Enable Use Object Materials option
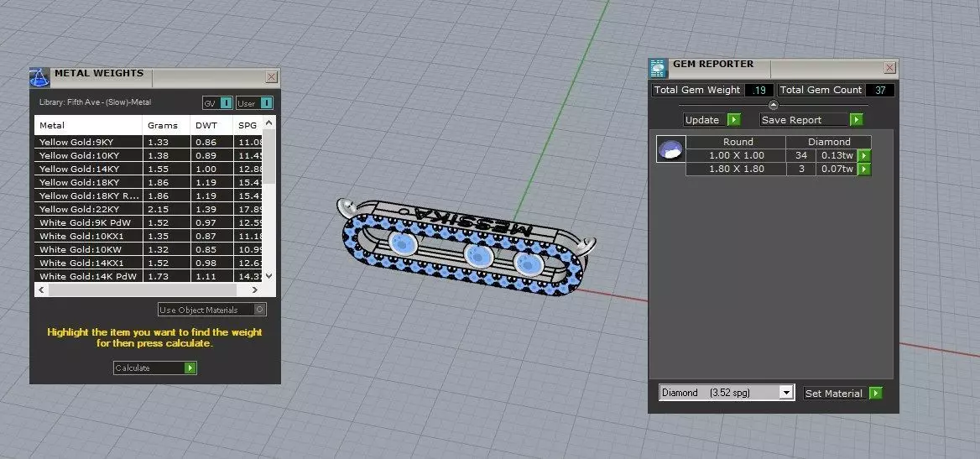Viewport: 980px width, 459px height. coord(212,310)
